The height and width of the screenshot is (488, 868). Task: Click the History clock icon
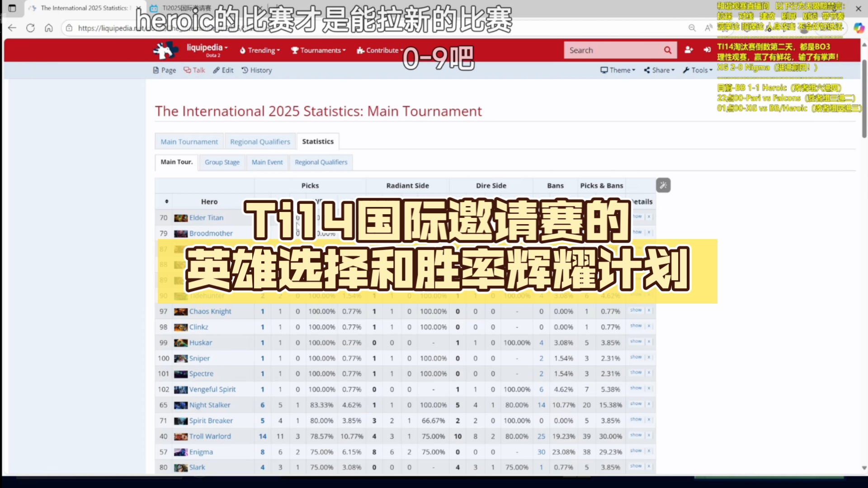click(x=245, y=70)
